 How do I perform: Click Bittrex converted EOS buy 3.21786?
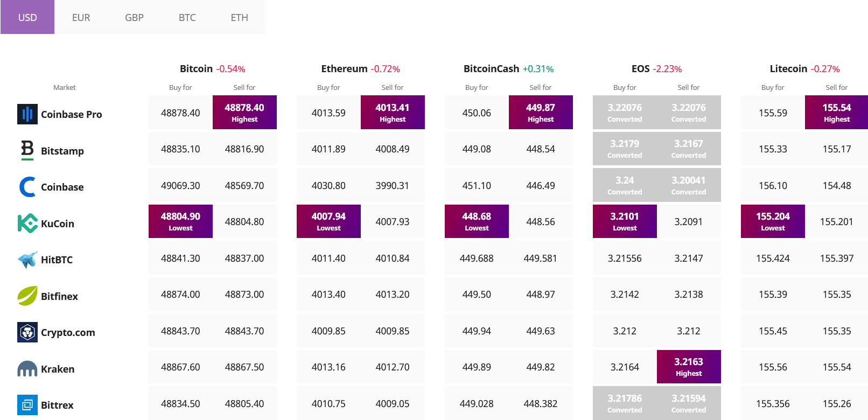pyautogui.click(x=625, y=403)
